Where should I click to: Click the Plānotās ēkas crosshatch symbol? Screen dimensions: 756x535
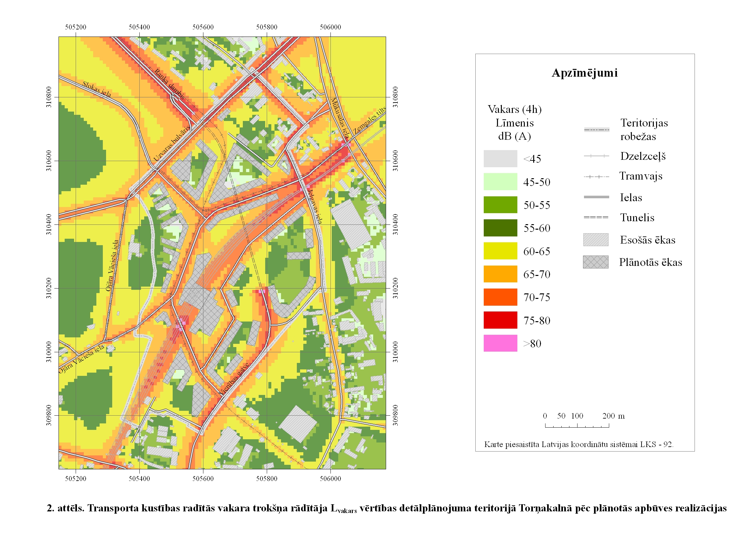(x=596, y=262)
